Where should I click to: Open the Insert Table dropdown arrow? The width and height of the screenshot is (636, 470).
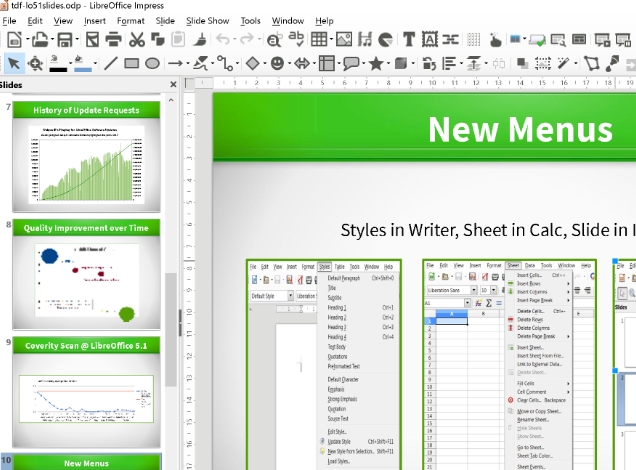(332, 40)
